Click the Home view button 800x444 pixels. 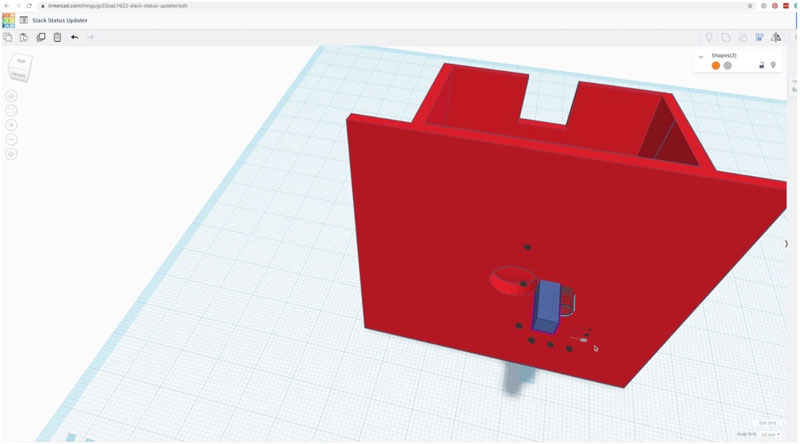click(x=11, y=96)
